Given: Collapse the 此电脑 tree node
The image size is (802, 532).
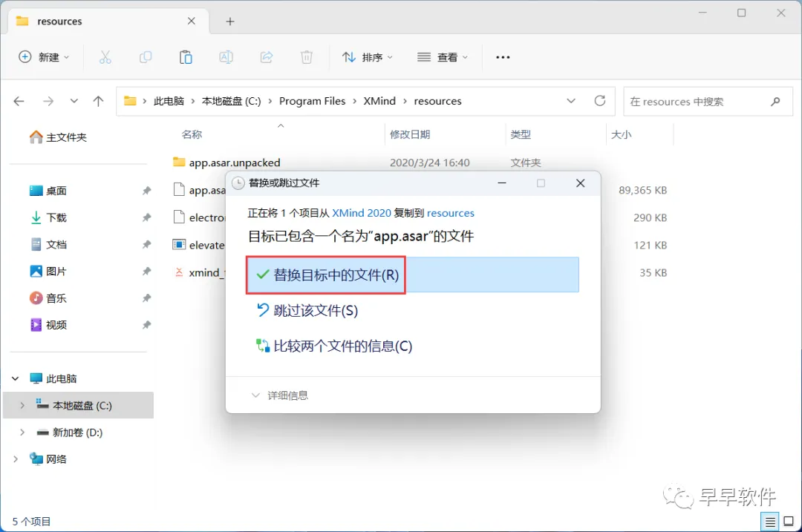Looking at the screenshot, I should pos(16,378).
